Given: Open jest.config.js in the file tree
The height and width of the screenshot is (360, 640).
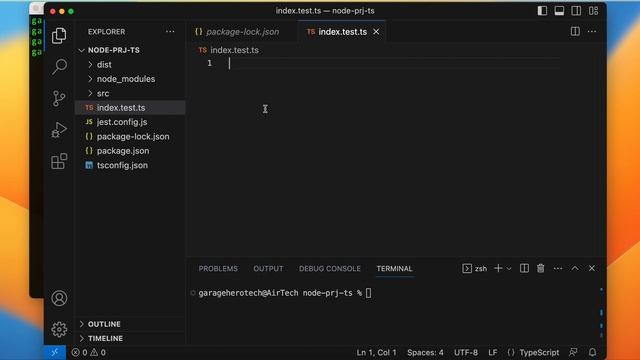Looking at the screenshot, I should 130,122.
